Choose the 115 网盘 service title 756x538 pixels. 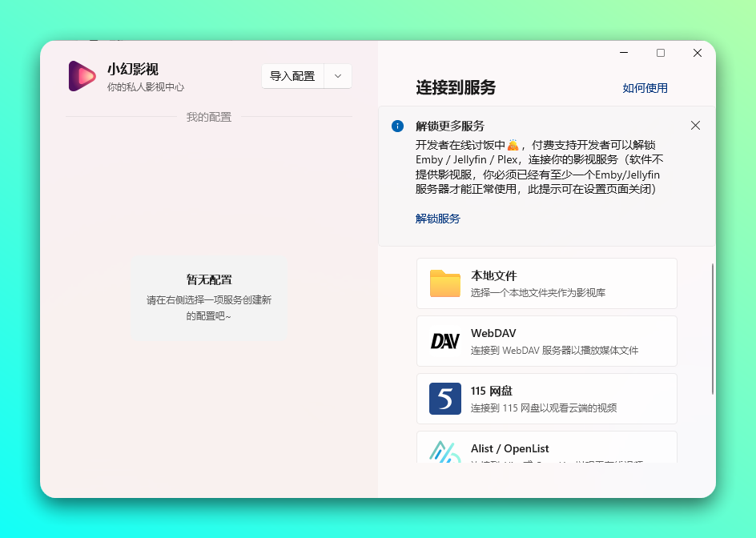(x=491, y=391)
